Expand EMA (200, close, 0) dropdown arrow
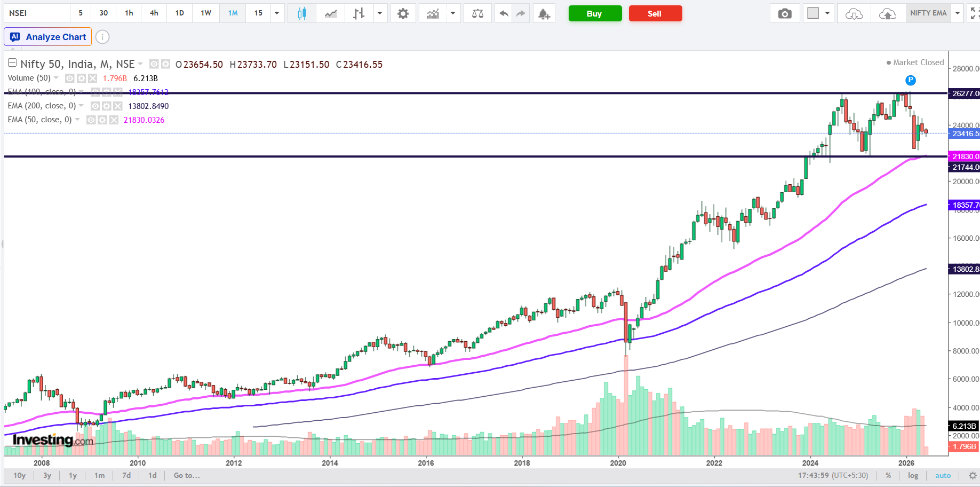The height and width of the screenshot is (487, 980). point(81,106)
